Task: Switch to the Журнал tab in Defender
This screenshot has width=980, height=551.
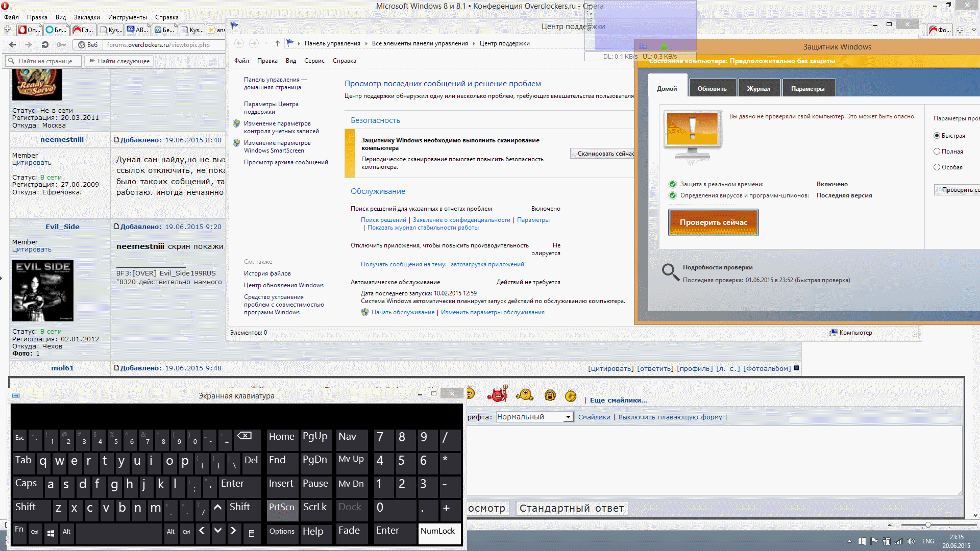Action: (x=758, y=89)
